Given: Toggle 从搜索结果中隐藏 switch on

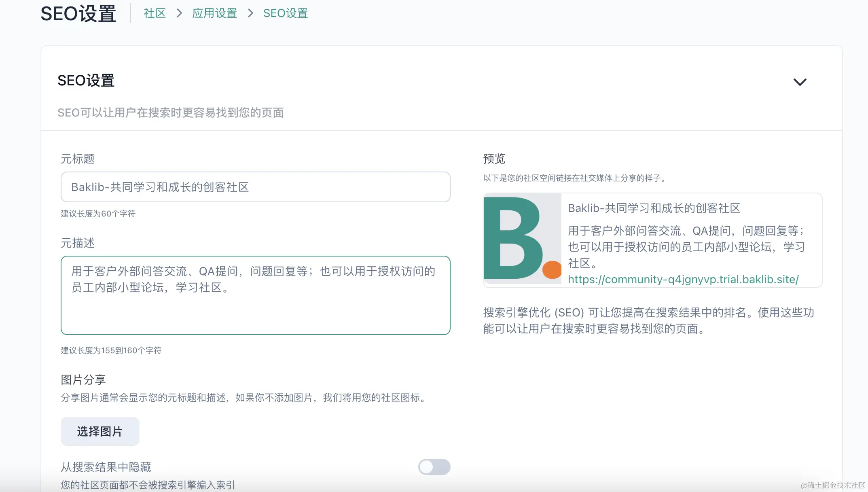Looking at the screenshot, I should coord(434,467).
